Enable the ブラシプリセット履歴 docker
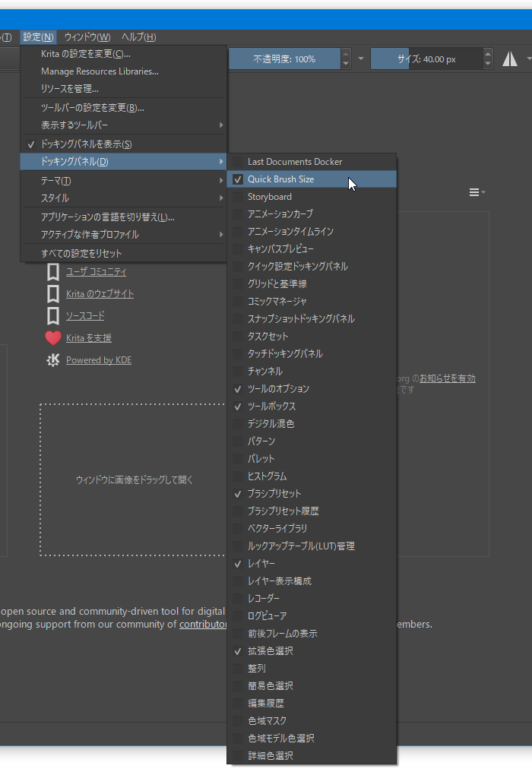 312,511
